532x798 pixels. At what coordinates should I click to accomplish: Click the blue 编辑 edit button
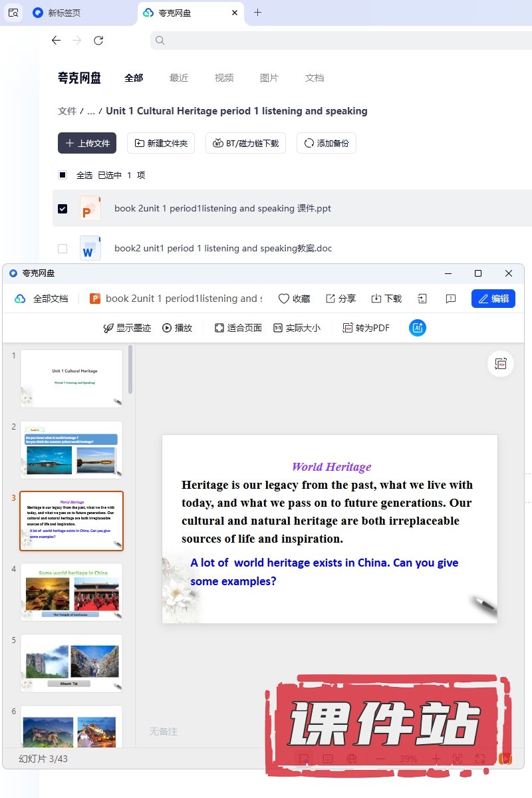(x=493, y=299)
